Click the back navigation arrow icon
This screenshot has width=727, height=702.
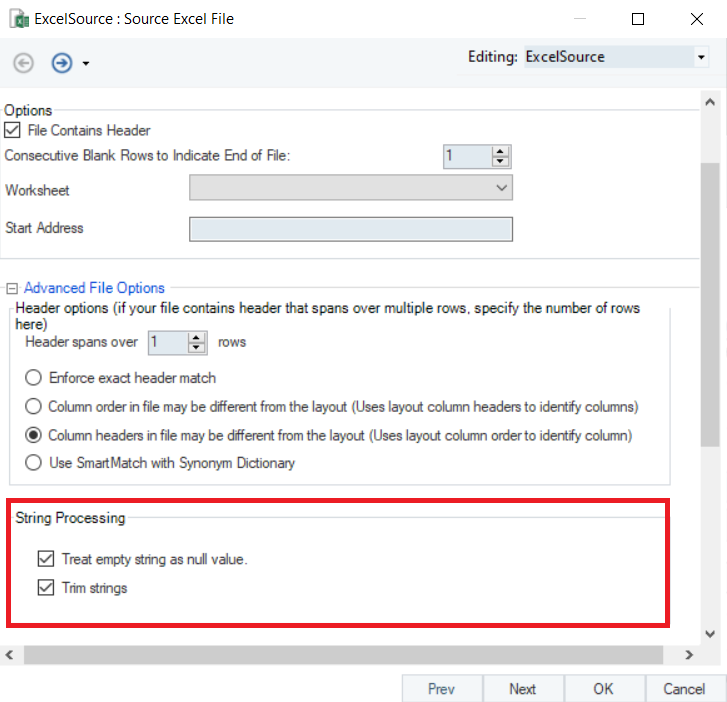[23, 63]
